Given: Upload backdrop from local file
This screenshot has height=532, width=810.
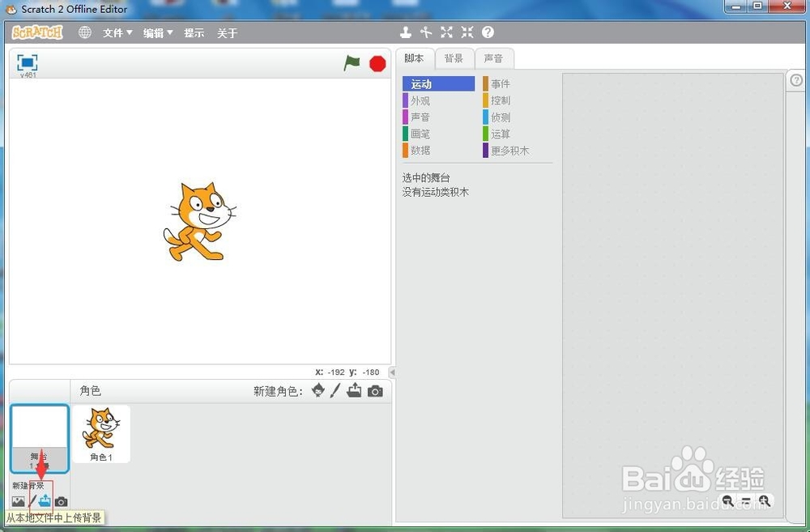Looking at the screenshot, I should coord(45,500).
